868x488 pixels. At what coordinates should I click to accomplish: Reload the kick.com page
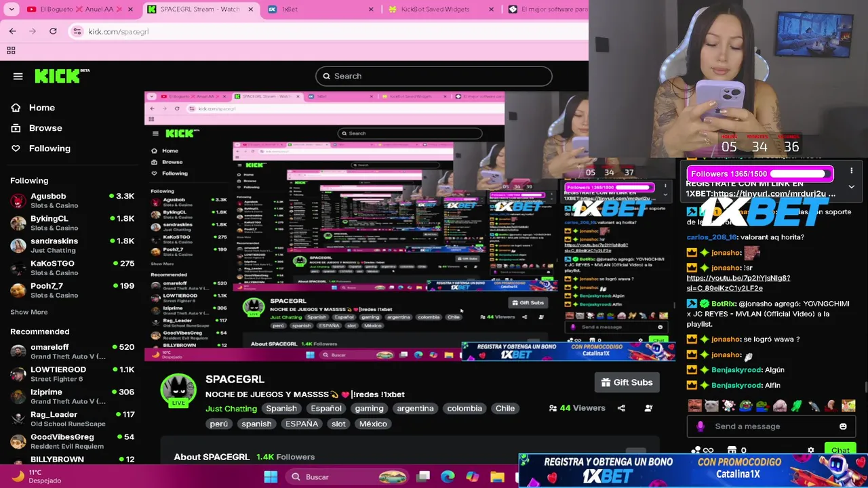(53, 31)
